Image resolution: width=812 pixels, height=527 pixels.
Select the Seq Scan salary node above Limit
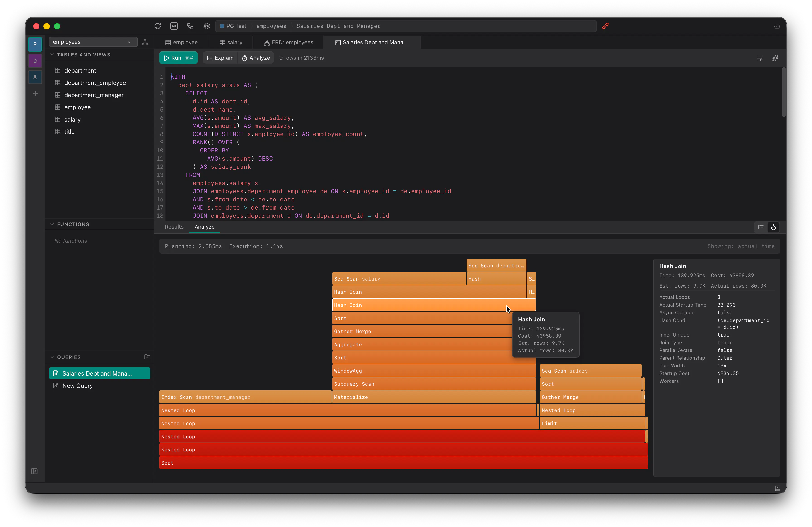pos(591,371)
